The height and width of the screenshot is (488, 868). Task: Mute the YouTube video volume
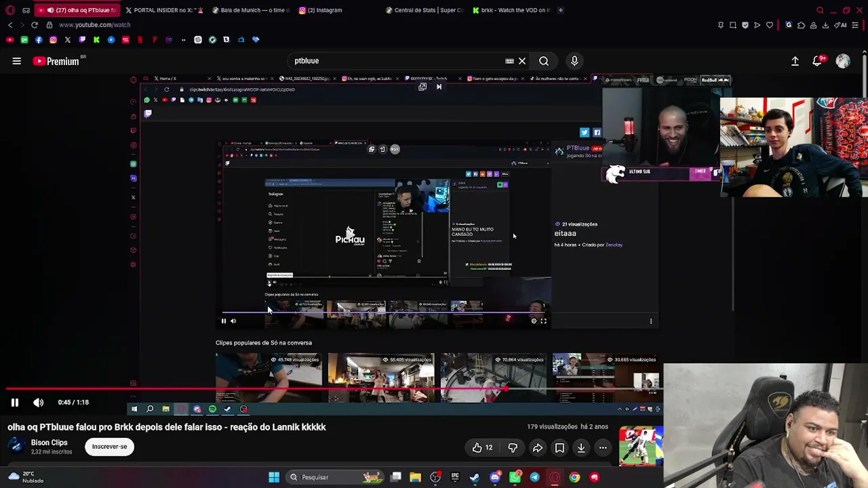39,403
